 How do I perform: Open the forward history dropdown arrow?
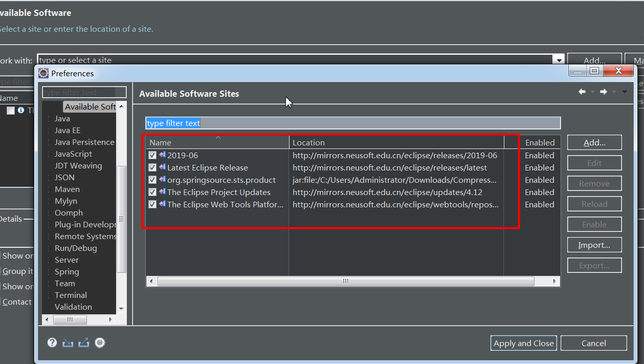click(614, 92)
